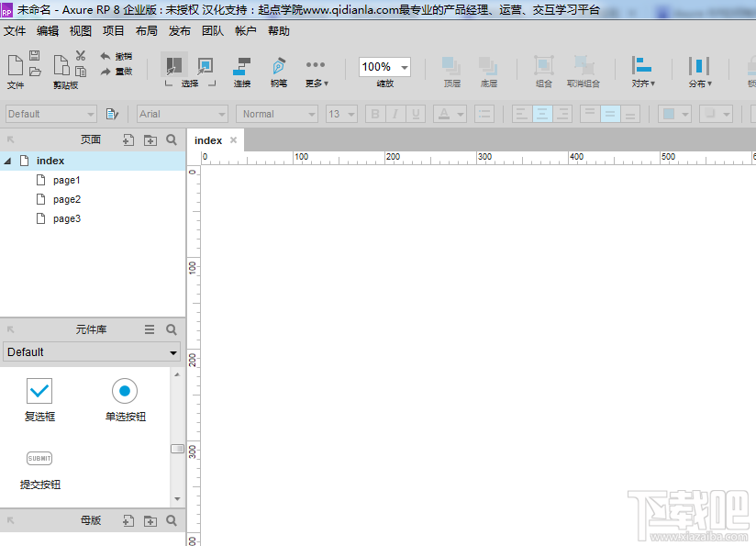
Task: Select the contained selection mode tool
Action: pyautogui.click(x=206, y=65)
